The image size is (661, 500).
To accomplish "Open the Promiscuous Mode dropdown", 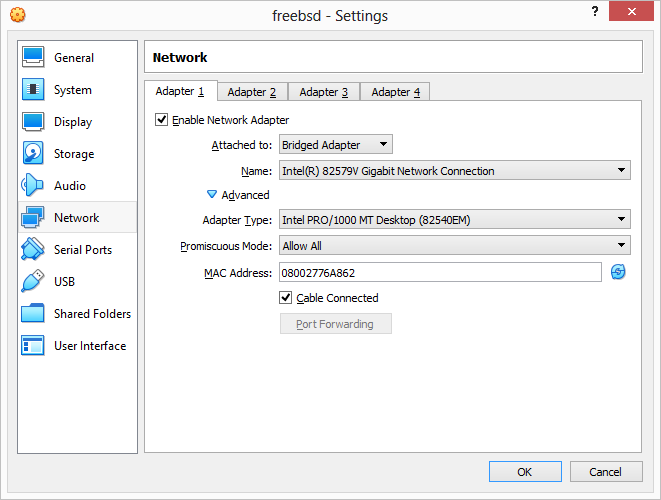I will coord(454,245).
